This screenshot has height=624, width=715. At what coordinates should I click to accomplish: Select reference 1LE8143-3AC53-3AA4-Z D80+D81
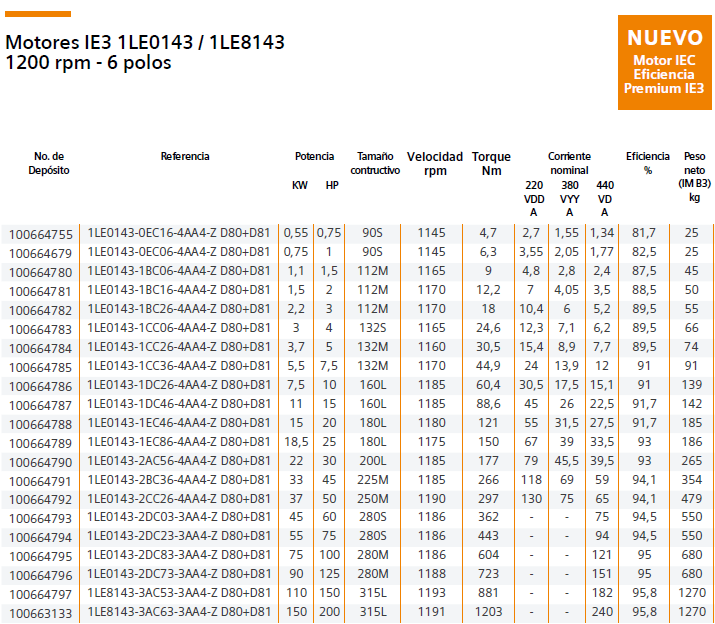click(179, 593)
